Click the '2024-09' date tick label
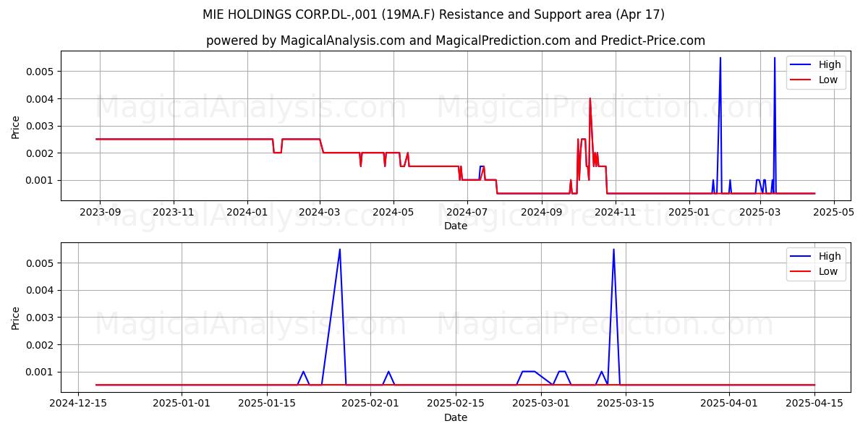 (542, 213)
